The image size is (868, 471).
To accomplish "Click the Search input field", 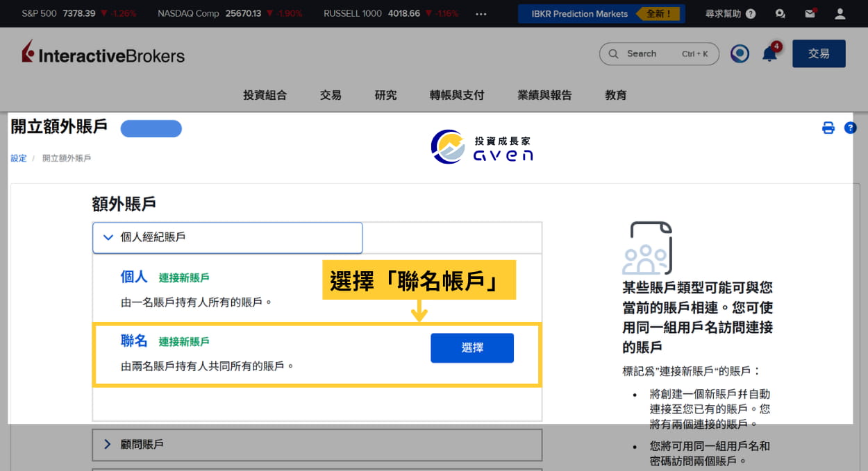I will click(658, 53).
